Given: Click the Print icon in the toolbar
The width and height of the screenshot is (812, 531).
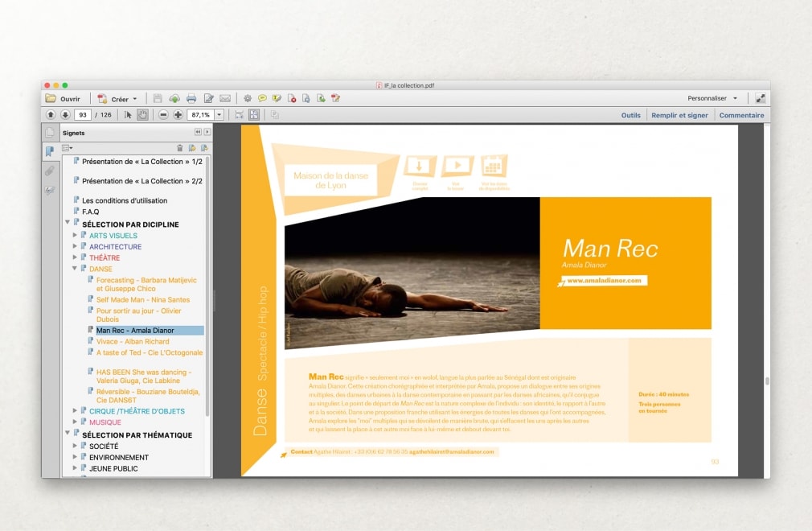Looking at the screenshot, I should (191, 99).
